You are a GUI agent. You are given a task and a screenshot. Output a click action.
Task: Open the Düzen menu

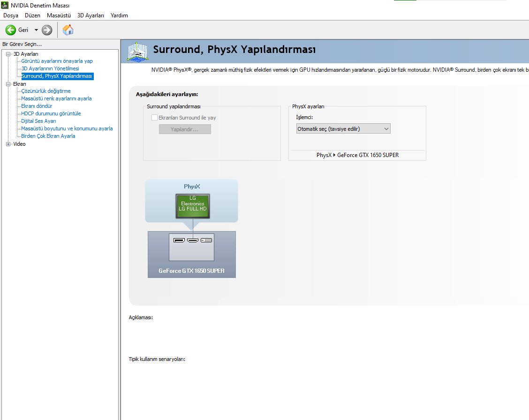pos(32,15)
